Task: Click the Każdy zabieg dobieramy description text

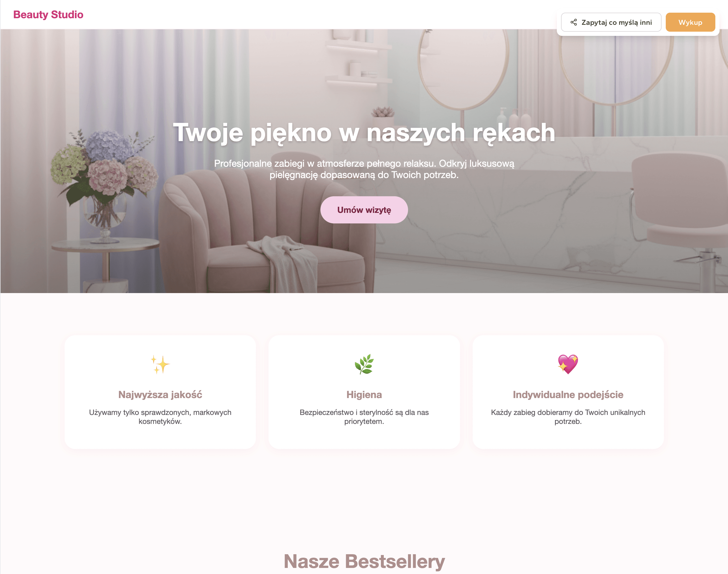Action: coord(568,417)
